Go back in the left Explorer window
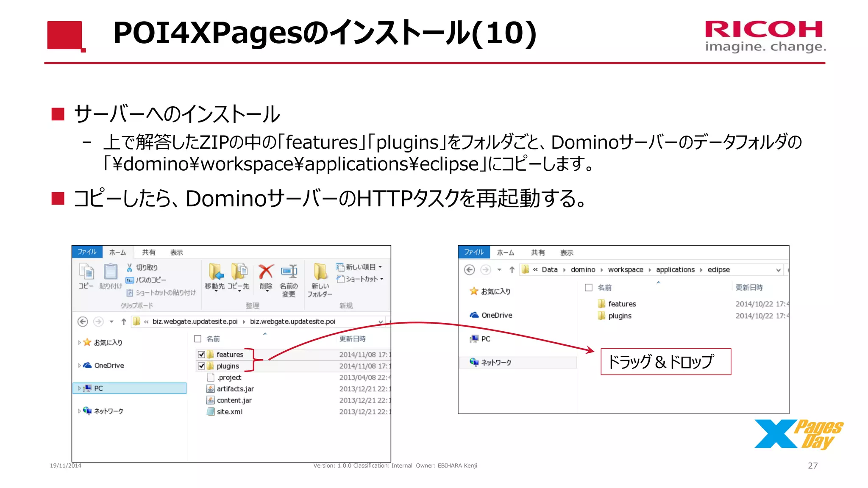The image size is (868, 488). (83, 322)
